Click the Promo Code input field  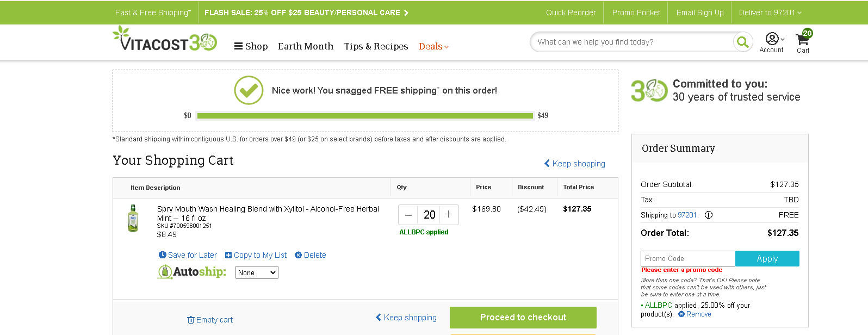tap(688, 259)
